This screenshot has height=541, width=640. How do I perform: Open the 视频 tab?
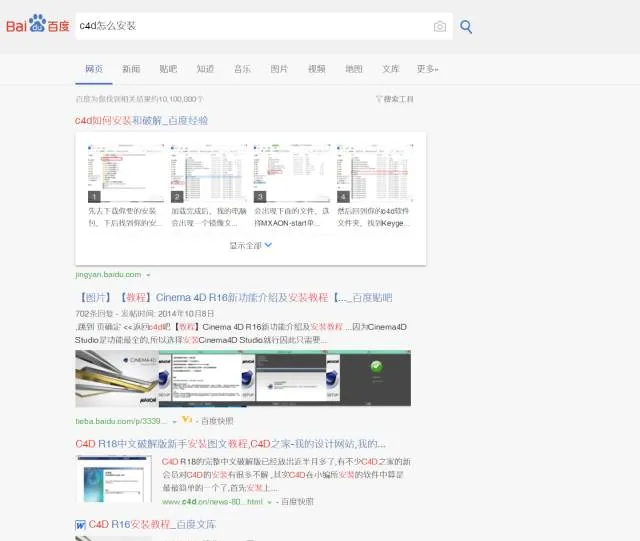pos(316,69)
